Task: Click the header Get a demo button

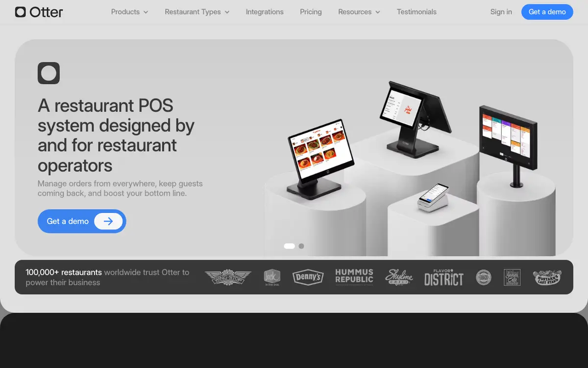Action: tap(547, 12)
